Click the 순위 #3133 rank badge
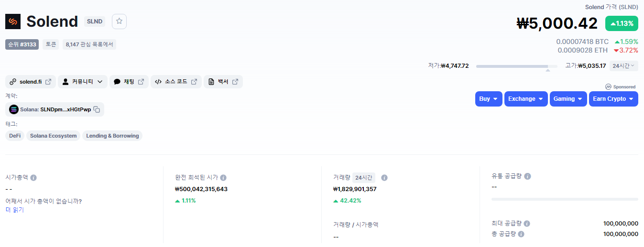Screen dimensions: 644x247 point(22,44)
